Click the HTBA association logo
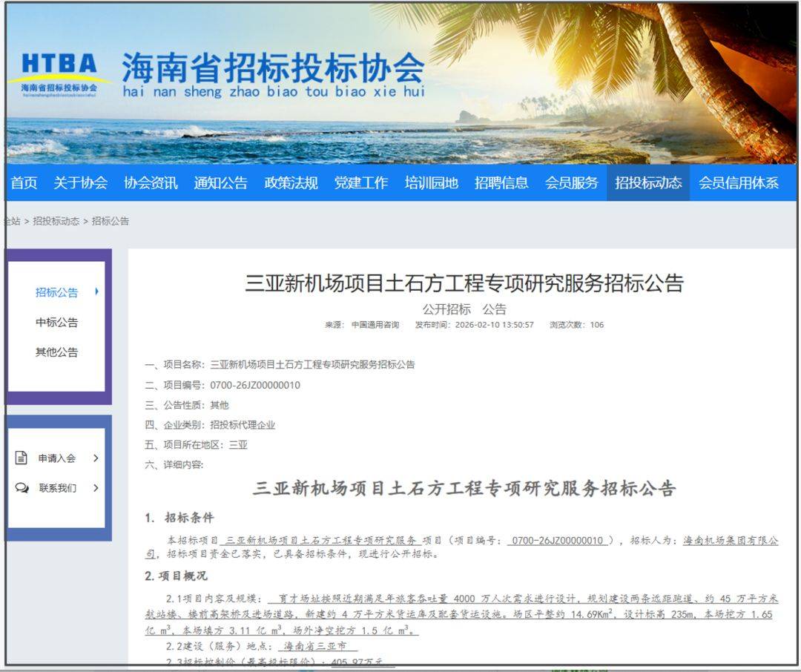 tap(59, 73)
